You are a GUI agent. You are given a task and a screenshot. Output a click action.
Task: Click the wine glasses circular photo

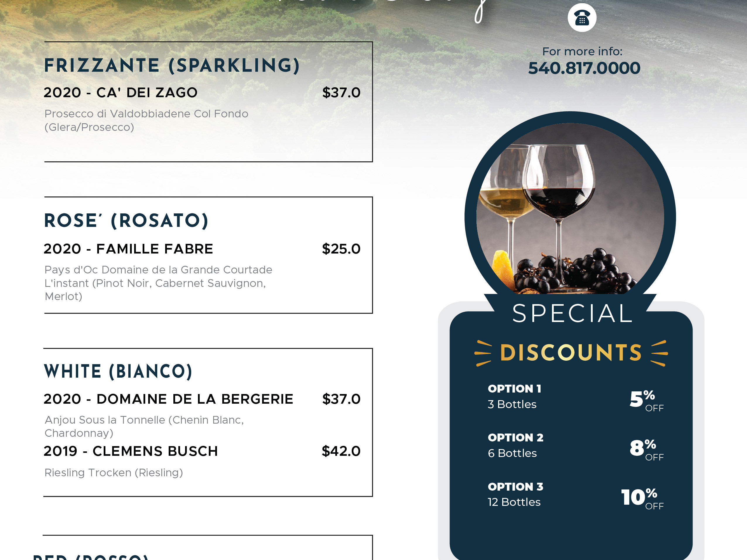(x=570, y=208)
